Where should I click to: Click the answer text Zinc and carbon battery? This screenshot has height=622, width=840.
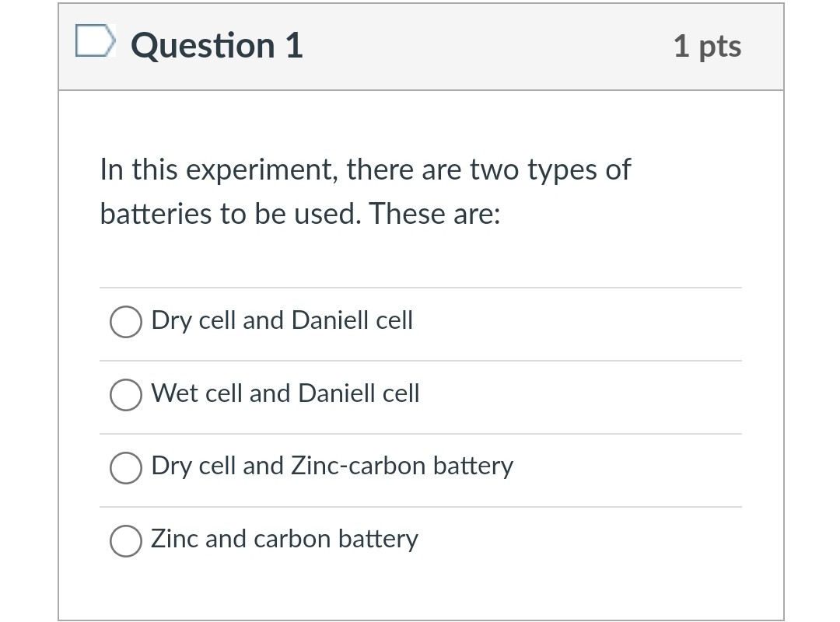pyautogui.click(x=285, y=538)
